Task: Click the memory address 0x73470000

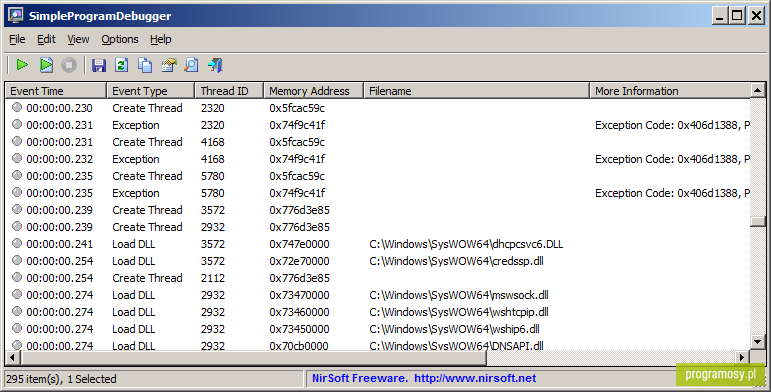Action: point(299,295)
